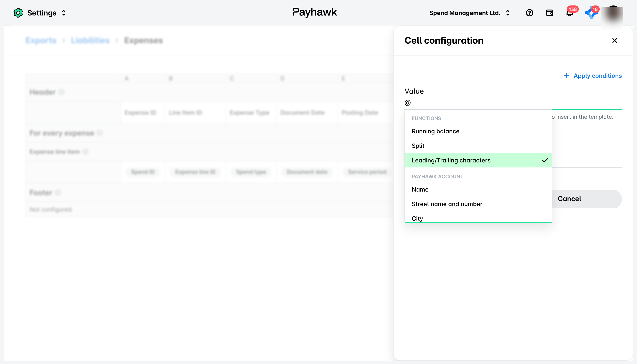Click the Footer info icon

[58, 192]
